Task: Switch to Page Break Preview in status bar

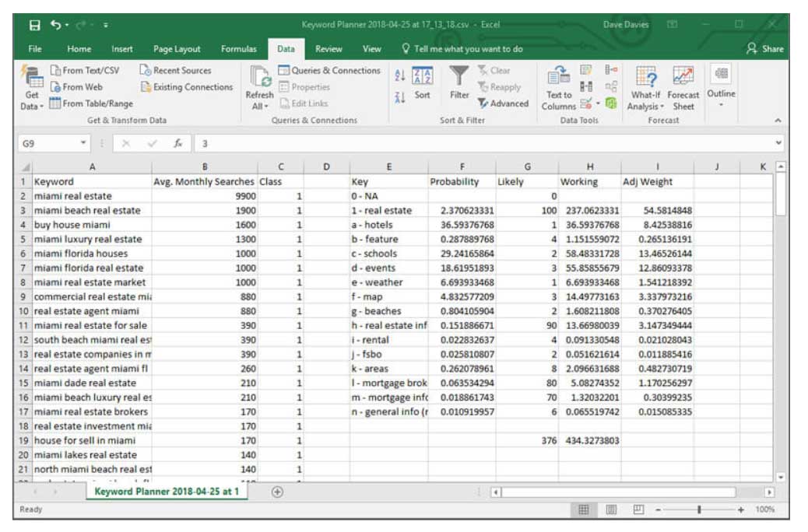Action: click(x=638, y=510)
